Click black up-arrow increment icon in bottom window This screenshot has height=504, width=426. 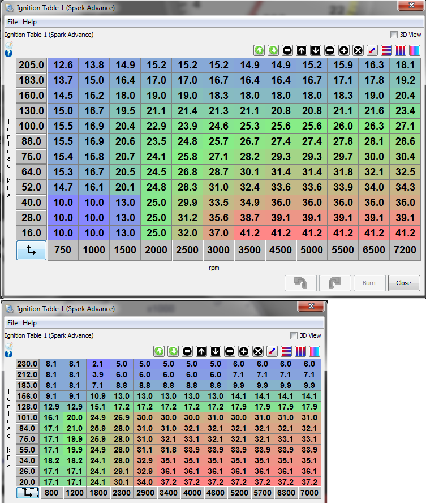pos(201,351)
